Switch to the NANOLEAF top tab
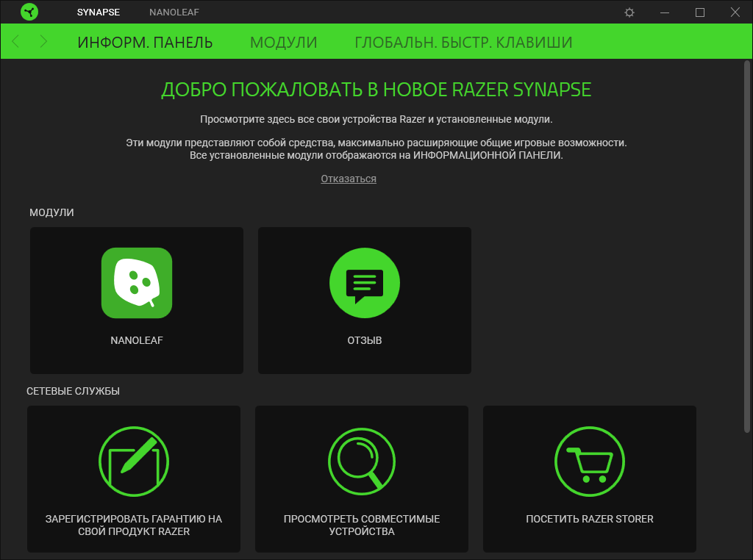Viewport: 753px width, 560px height. click(x=174, y=12)
